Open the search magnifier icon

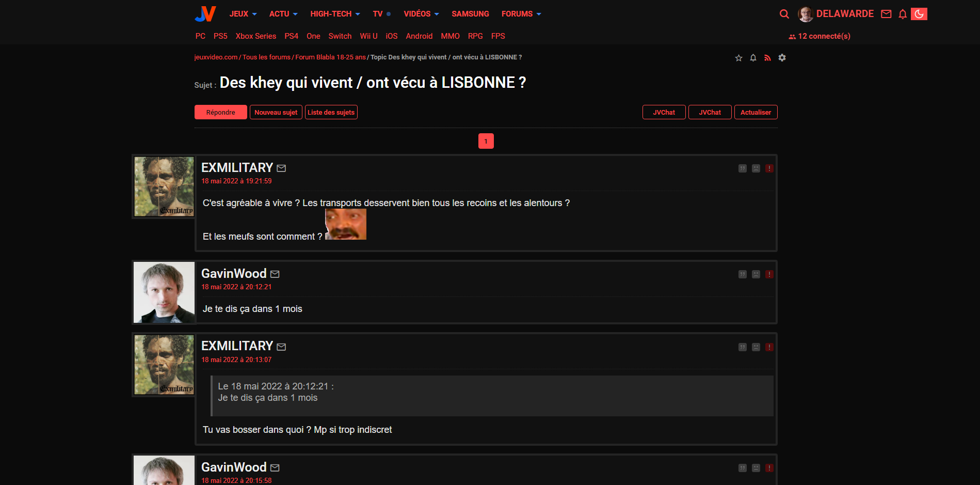tap(784, 14)
